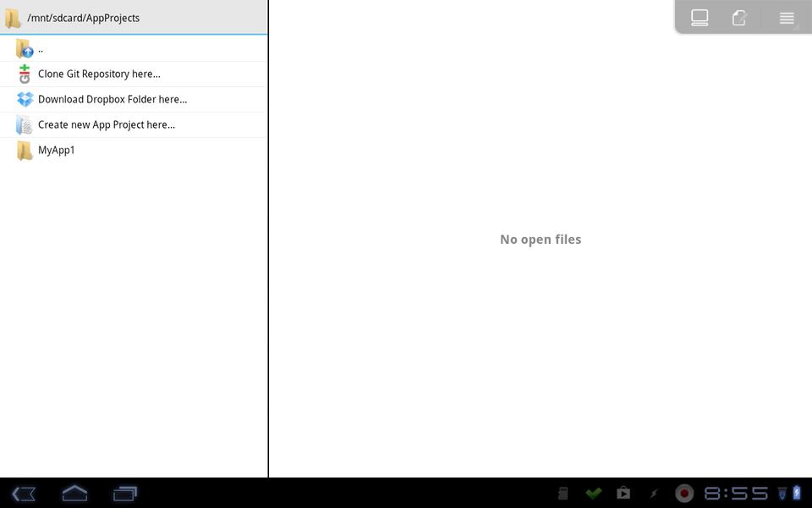This screenshot has height=508, width=812.
Task: Open the three-line overflow menu
Action: click(787, 18)
